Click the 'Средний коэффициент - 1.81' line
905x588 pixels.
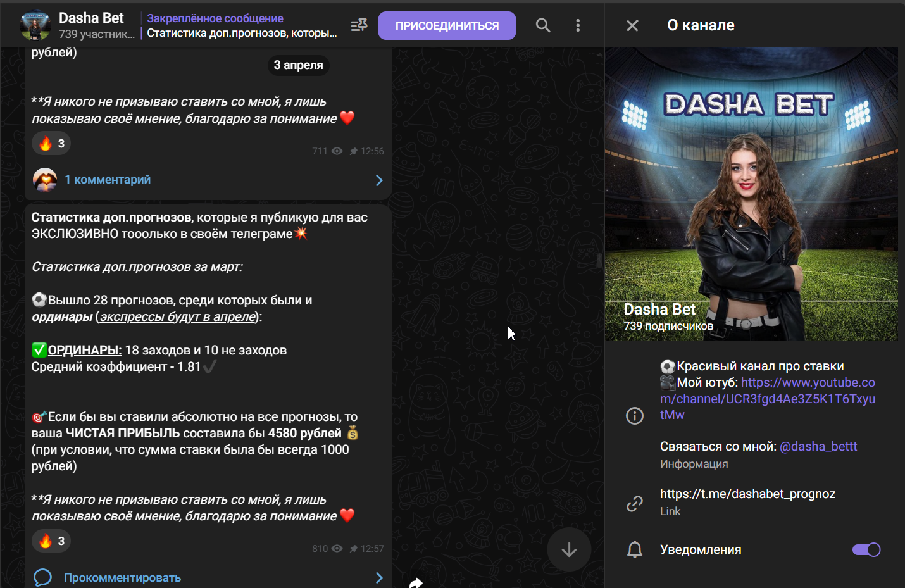click(x=116, y=366)
